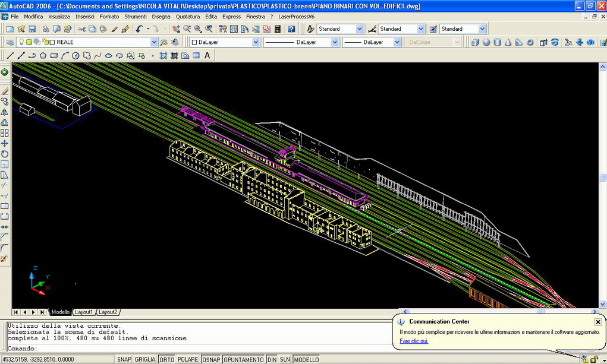Viewport: 607px width, 364px height.
Task: Click the 'Fare clic qui' link
Action: pyautogui.click(x=414, y=341)
